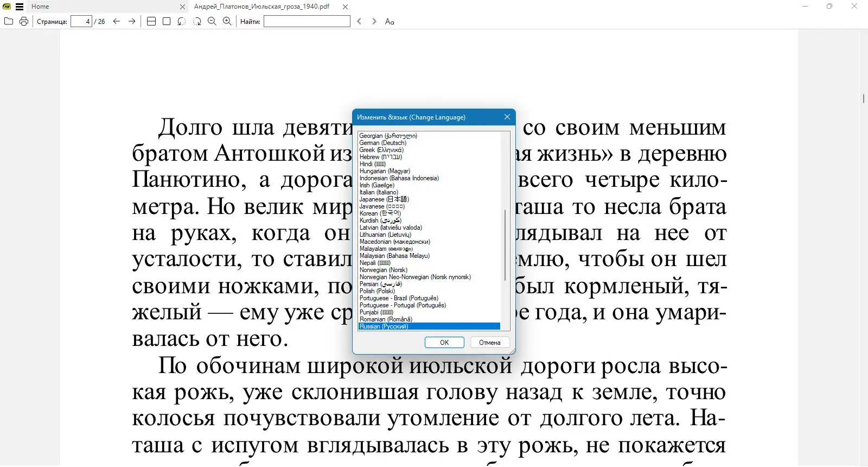Go to the previous page arrow
The image size is (868, 467).
tap(117, 21)
